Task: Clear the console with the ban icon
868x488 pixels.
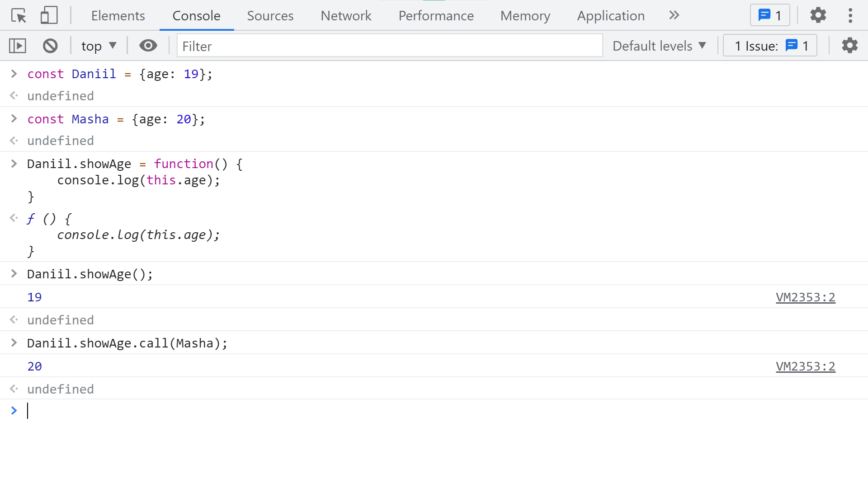Action: tap(50, 46)
